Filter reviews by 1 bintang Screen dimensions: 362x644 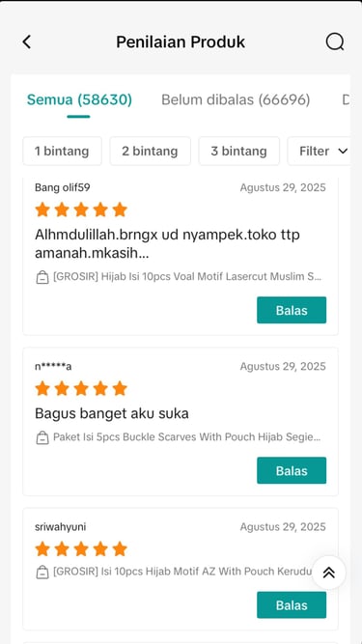click(62, 152)
